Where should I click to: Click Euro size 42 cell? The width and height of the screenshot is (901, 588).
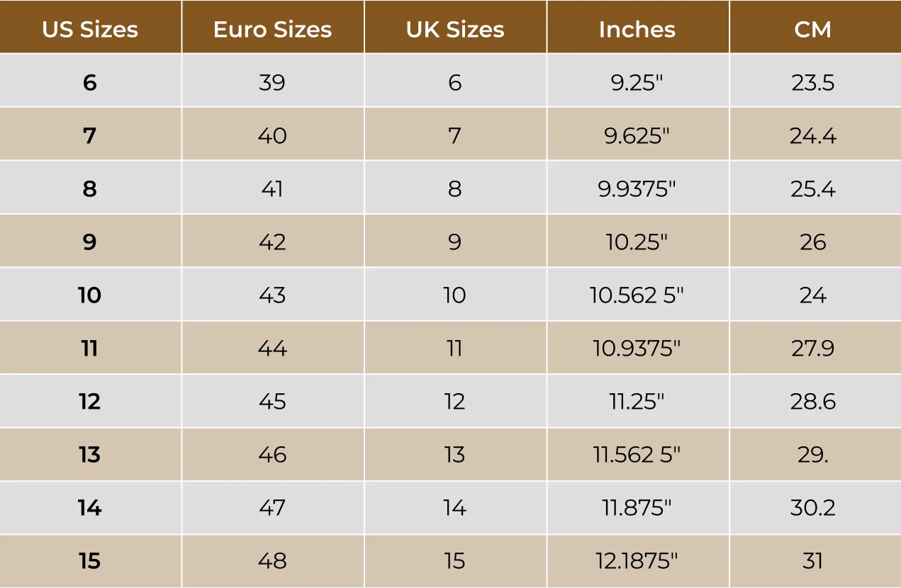[272, 242]
